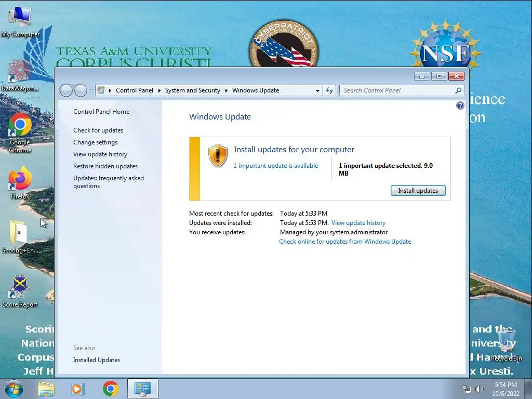Open Recycle Bin on desktop
Viewport: 532px width, 399px height.
[x=506, y=344]
